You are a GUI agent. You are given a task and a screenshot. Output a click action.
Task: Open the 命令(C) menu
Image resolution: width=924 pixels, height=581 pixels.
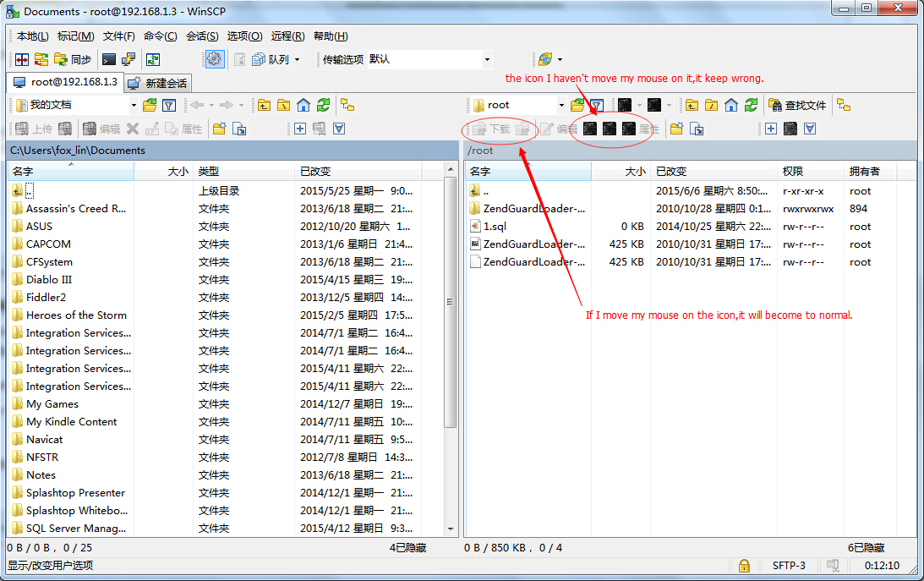160,36
